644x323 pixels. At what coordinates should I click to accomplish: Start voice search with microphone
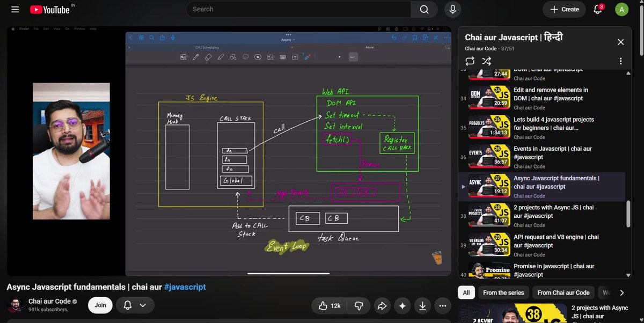click(x=453, y=9)
